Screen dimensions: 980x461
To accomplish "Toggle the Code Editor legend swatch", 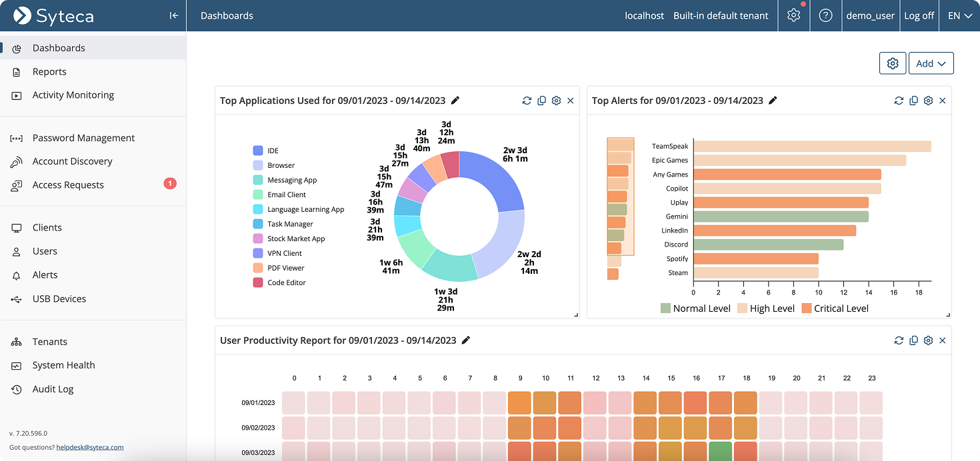I will (258, 282).
